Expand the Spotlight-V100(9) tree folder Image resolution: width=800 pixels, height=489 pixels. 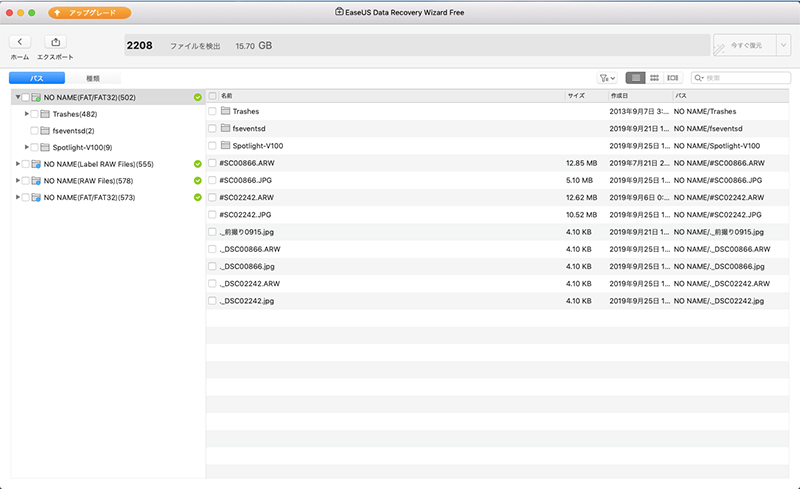[x=27, y=147]
